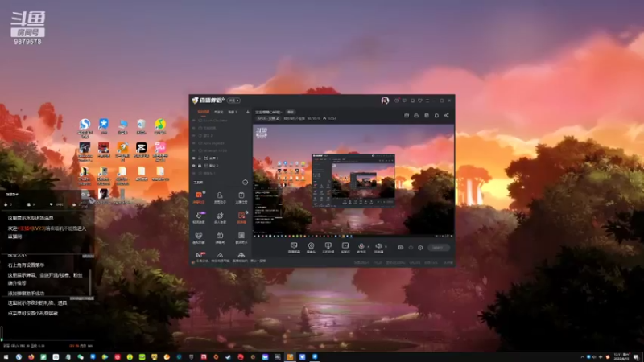The width and height of the screenshot is (644, 362).
Task: Toggle eye icon on the last source row
Action: (194, 173)
